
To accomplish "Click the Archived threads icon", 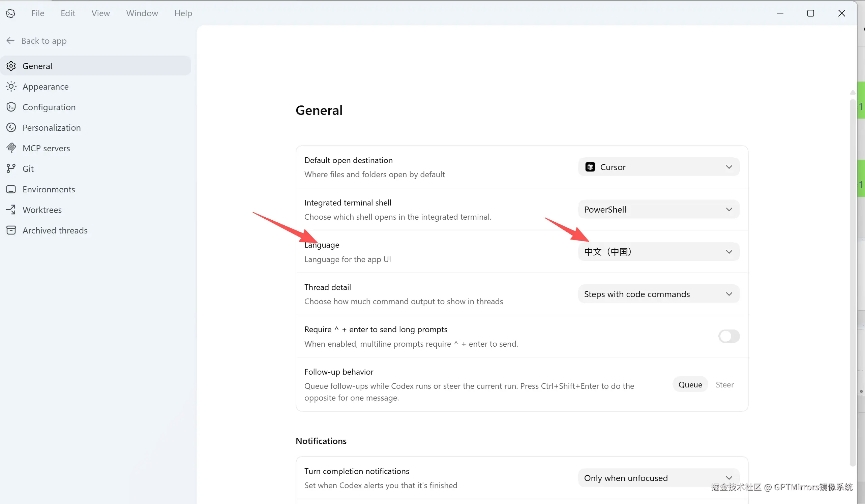I will (11, 230).
